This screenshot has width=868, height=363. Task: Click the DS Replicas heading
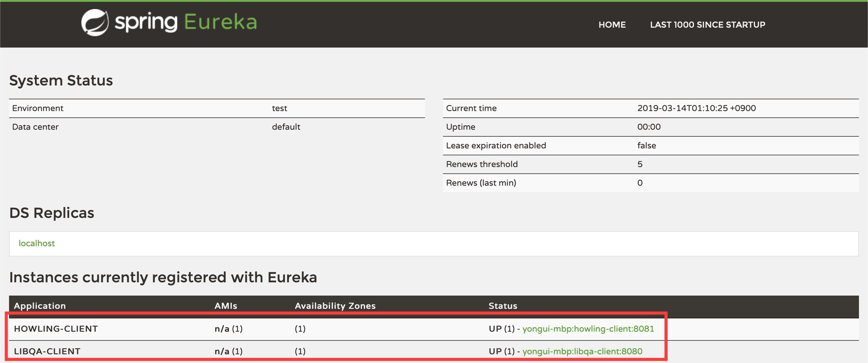[52, 213]
